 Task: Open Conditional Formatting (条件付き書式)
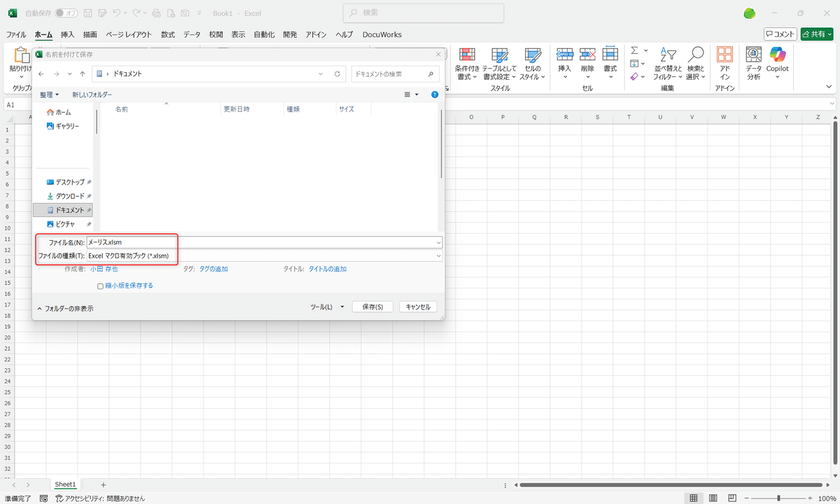click(x=467, y=64)
